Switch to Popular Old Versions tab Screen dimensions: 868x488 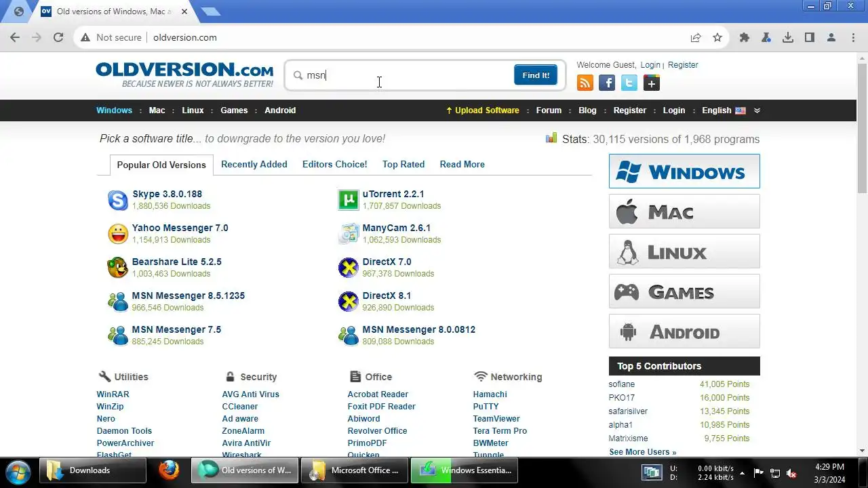coord(161,165)
